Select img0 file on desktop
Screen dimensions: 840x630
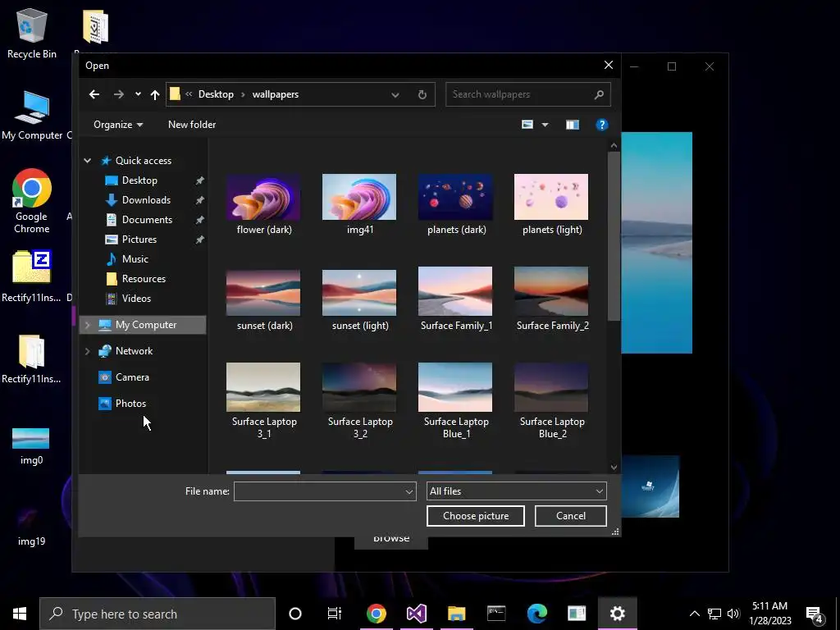(31, 445)
